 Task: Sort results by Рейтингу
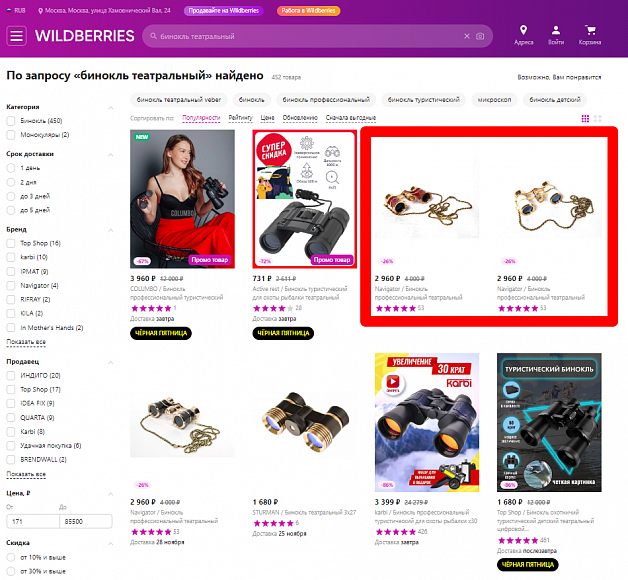(x=240, y=118)
